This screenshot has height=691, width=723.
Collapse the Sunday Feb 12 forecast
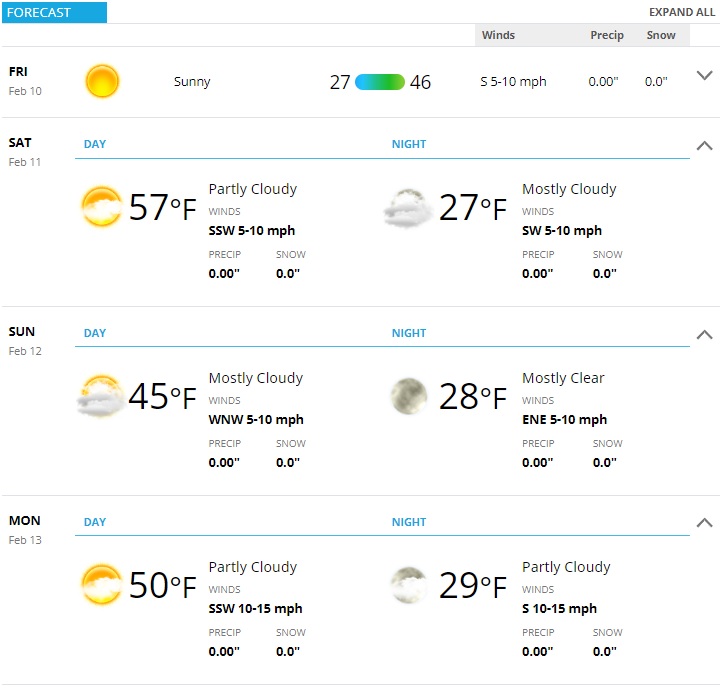tap(704, 335)
